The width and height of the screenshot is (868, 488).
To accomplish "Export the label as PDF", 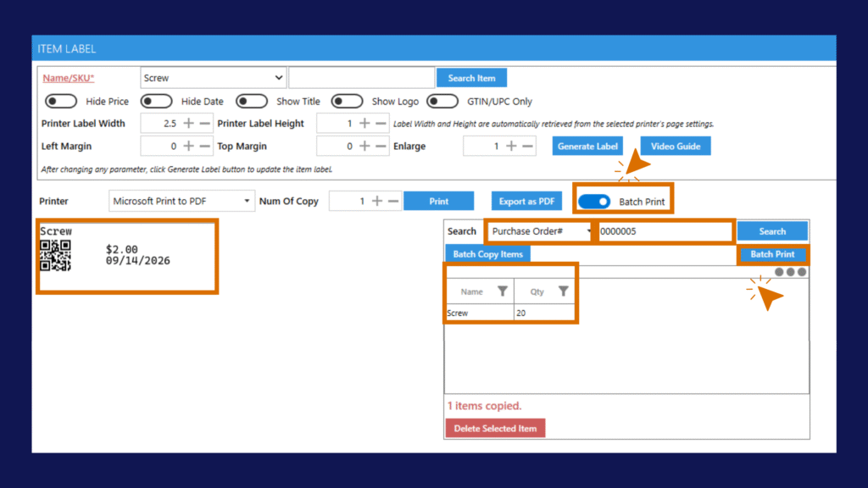I will tap(526, 201).
